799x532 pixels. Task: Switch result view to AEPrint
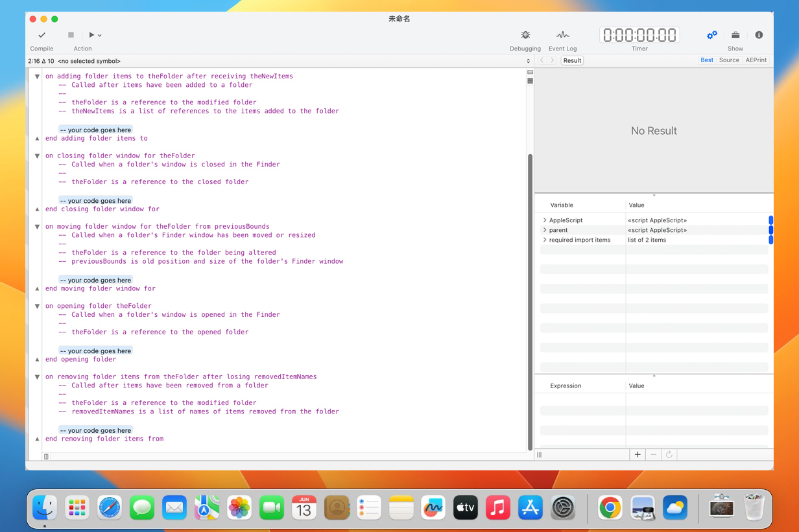point(756,60)
